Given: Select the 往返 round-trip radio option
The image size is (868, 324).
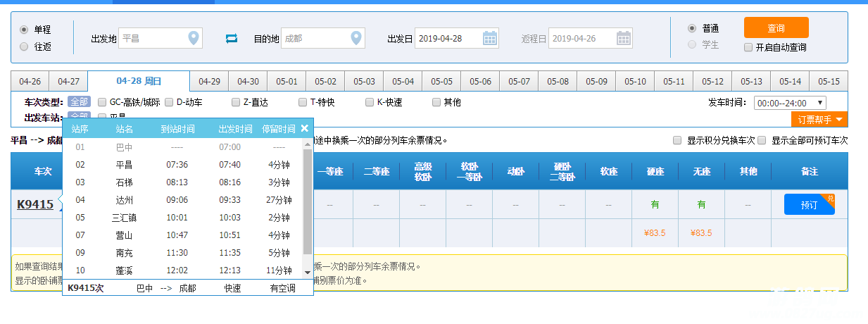Looking at the screenshot, I should (x=25, y=46).
